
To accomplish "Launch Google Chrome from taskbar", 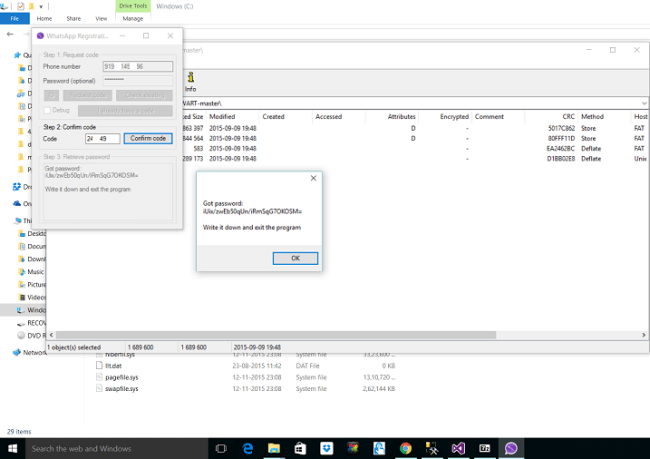I will [405, 449].
